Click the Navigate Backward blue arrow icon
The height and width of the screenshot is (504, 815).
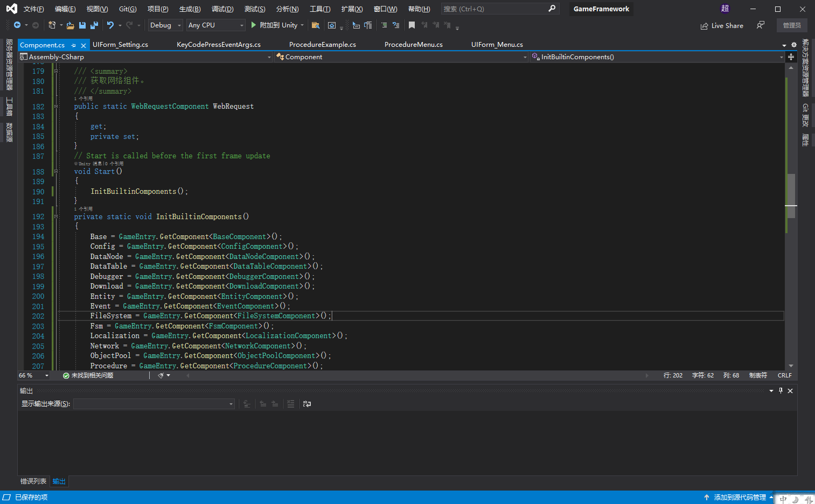(x=18, y=25)
